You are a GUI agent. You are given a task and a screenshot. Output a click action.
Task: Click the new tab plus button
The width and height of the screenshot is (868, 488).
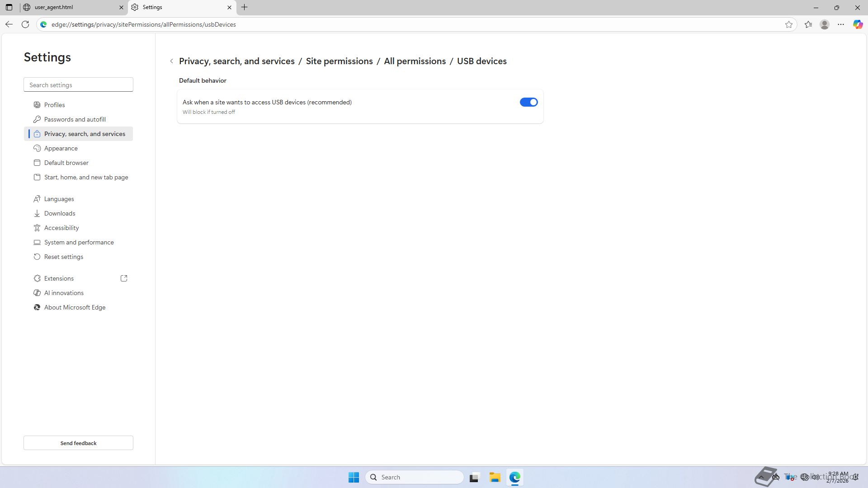(x=245, y=7)
